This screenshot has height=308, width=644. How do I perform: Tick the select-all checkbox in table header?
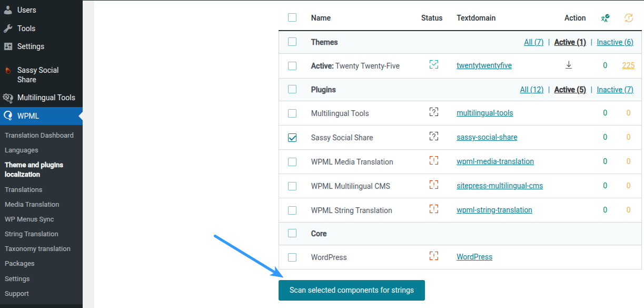point(292,17)
